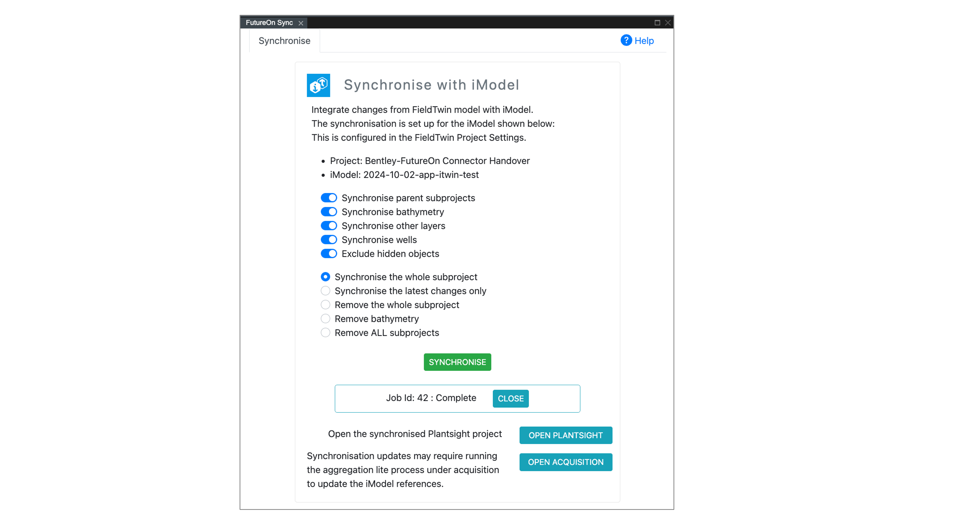This screenshot has height=524, width=980.
Task: Select Remove bathymetry radio option
Action: coord(325,318)
